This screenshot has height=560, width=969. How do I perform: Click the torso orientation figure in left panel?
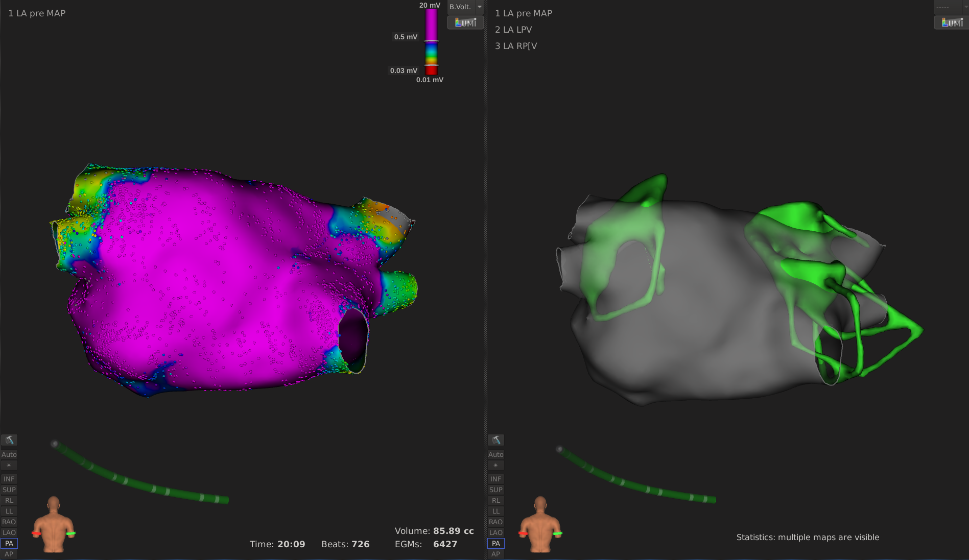[54, 524]
